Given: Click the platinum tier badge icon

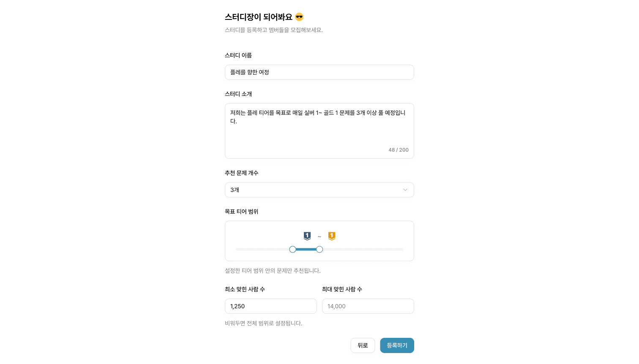Looking at the screenshot, I should click(307, 236).
